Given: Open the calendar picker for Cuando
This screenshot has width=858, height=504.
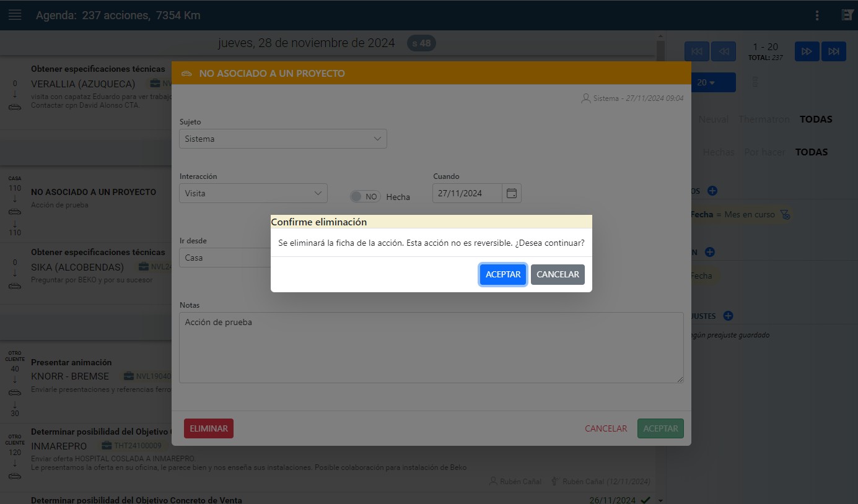Looking at the screenshot, I should (511, 193).
